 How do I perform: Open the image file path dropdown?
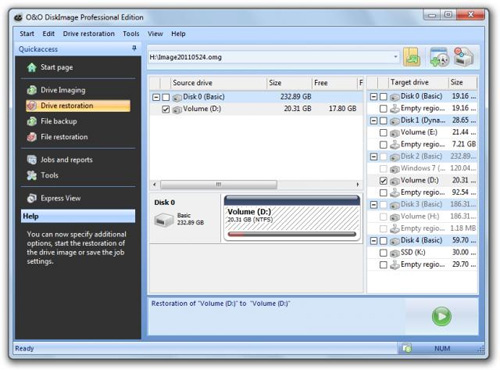pyautogui.click(x=395, y=57)
